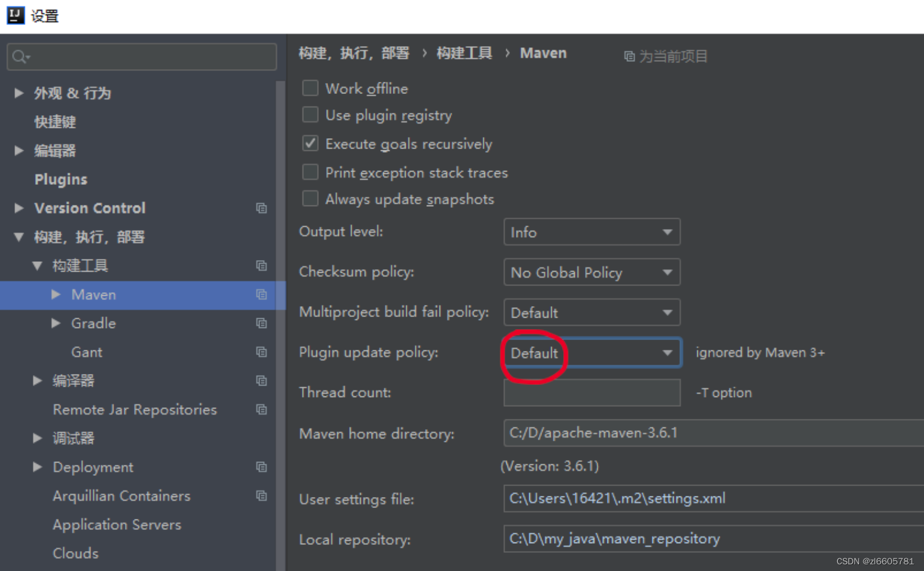The height and width of the screenshot is (571, 924).
Task: Click 构建, 执行, 部署 breadcrumb
Action: (354, 53)
